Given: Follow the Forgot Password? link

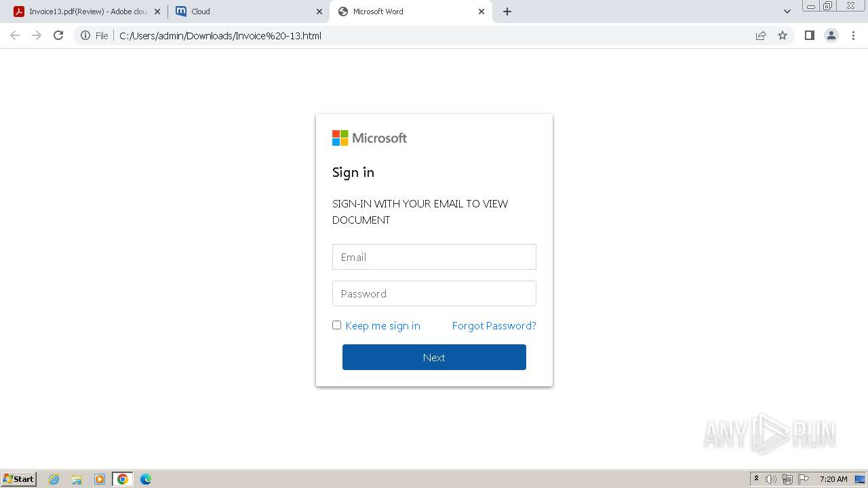Looking at the screenshot, I should pyautogui.click(x=494, y=326).
